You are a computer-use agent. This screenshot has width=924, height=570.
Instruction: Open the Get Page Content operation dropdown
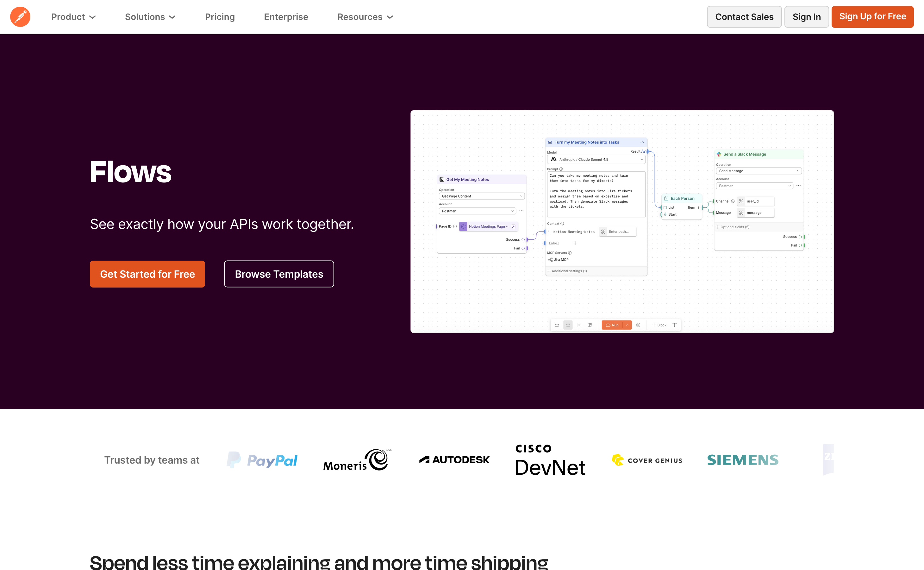coord(481,196)
